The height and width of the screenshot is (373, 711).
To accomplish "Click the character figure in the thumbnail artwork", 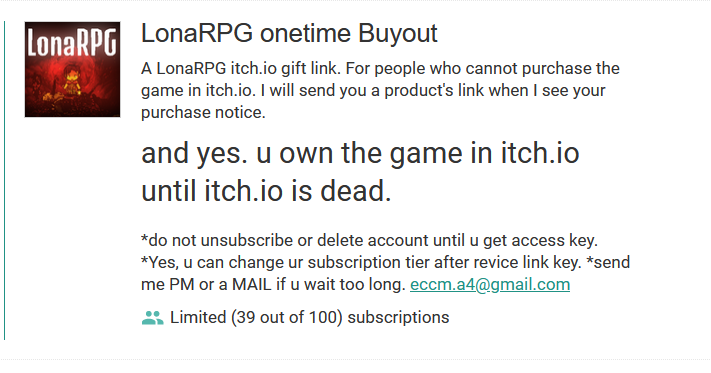I will pyautogui.click(x=72, y=81).
